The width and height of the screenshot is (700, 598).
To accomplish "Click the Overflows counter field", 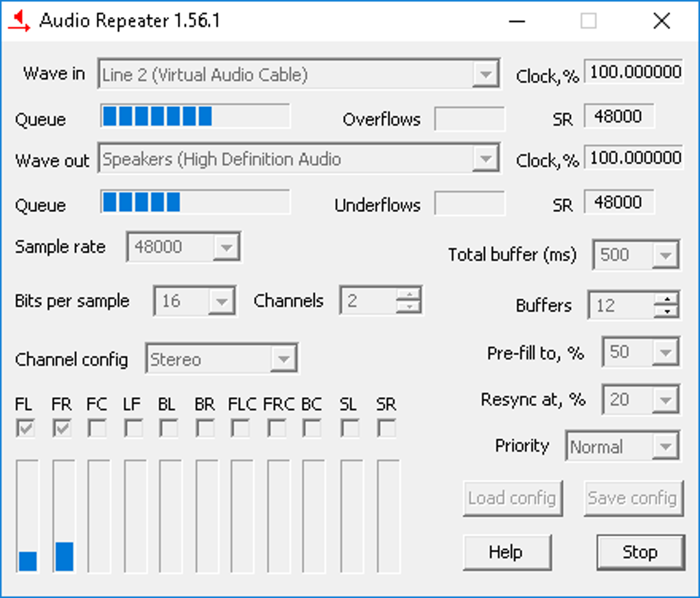I will (469, 119).
